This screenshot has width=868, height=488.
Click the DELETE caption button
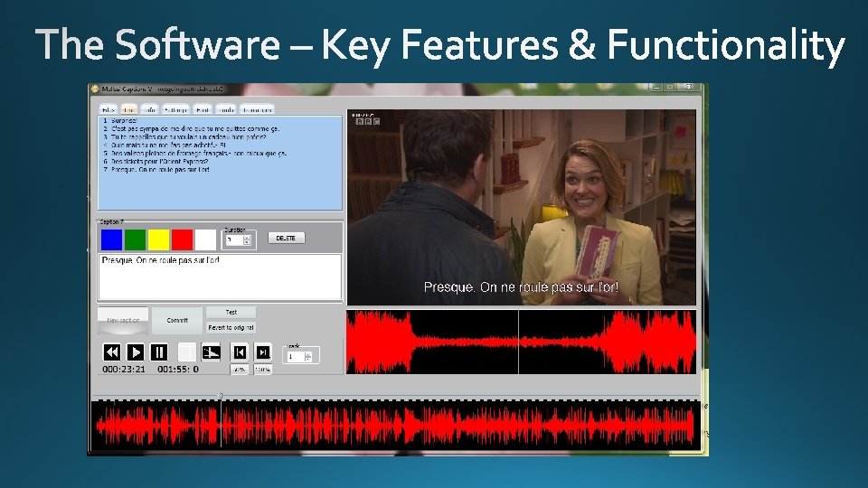[x=287, y=238]
